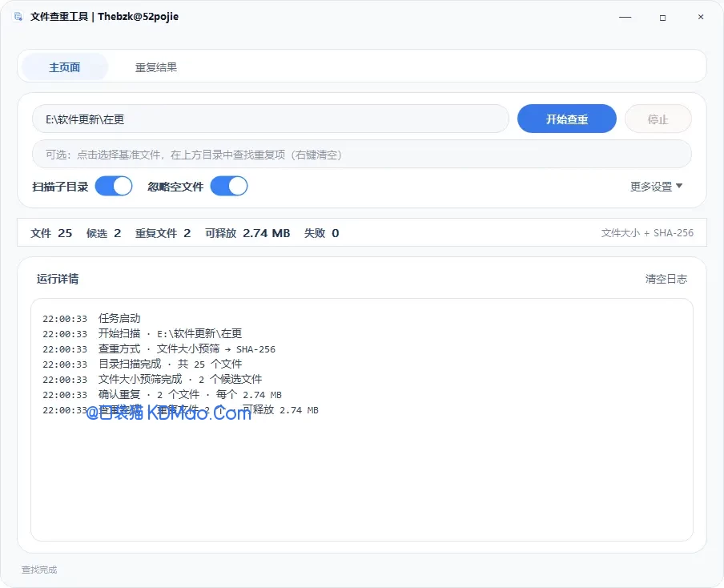
Task: Clear the log with 清空日志
Action: (666, 279)
